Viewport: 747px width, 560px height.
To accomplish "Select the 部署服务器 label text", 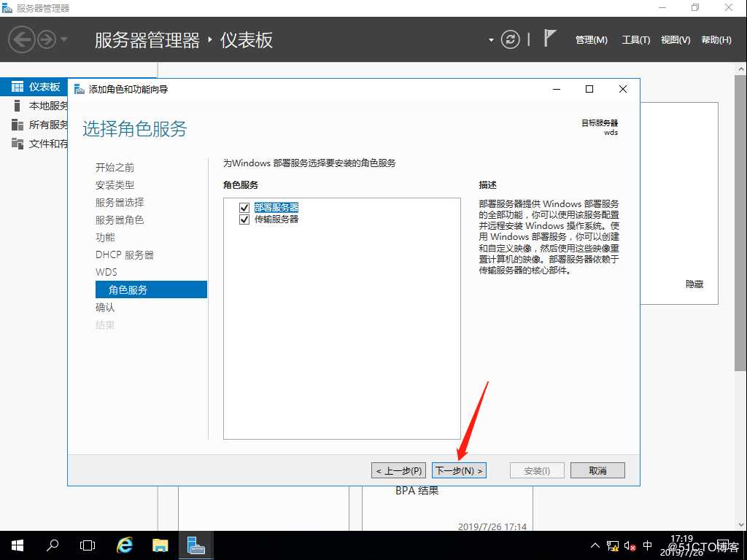I will (276, 208).
